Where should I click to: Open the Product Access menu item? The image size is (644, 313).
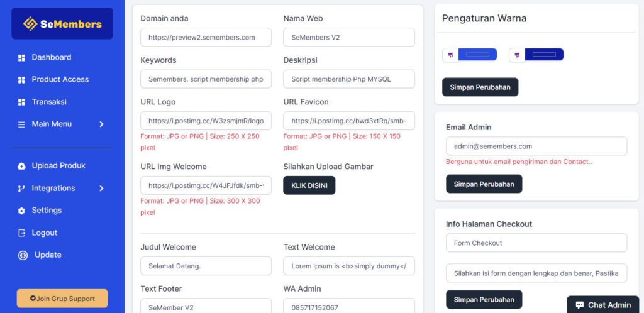[x=60, y=80]
